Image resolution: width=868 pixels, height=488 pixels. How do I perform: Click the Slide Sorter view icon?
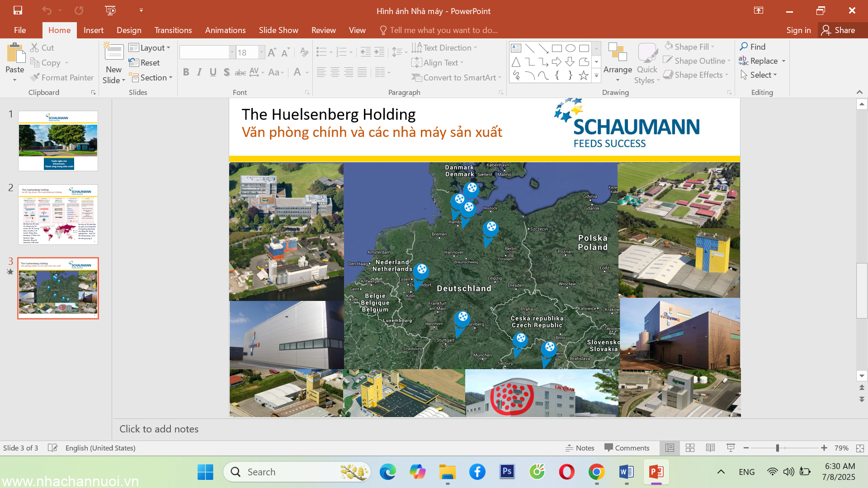click(x=690, y=448)
